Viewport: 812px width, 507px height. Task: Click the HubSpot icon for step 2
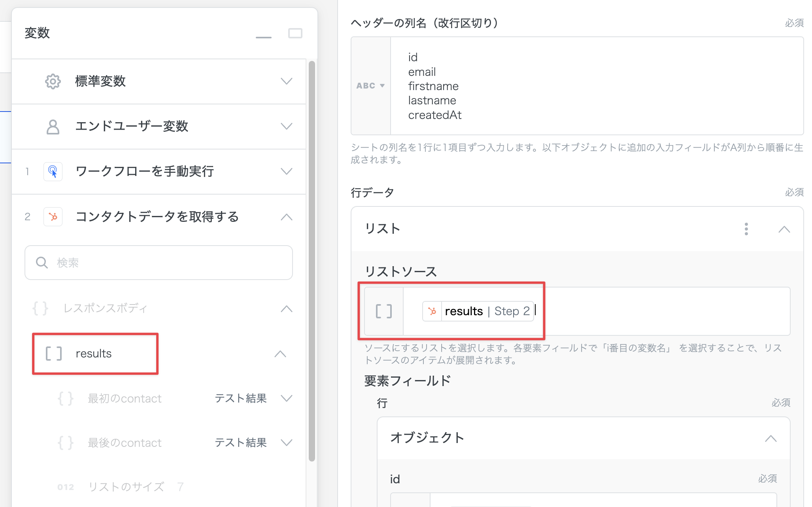pyautogui.click(x=53, y=217)
